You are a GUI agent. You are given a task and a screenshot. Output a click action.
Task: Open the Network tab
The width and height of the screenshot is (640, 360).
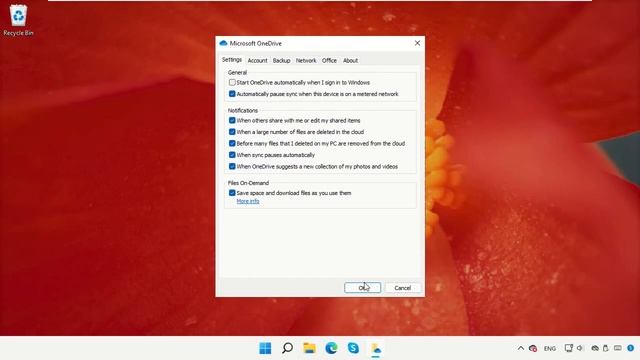pos(306,60)
